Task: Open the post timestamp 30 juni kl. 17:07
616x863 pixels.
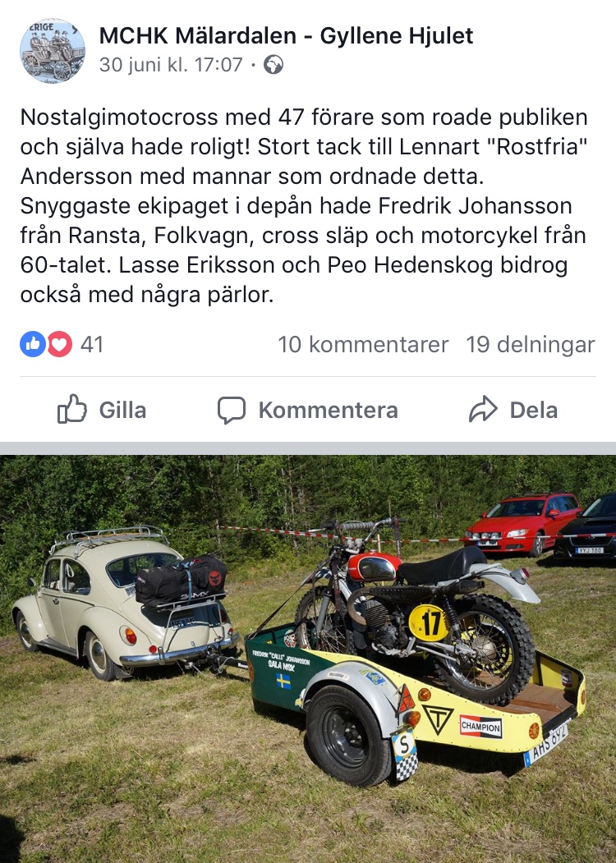Action: pos(171,64)
